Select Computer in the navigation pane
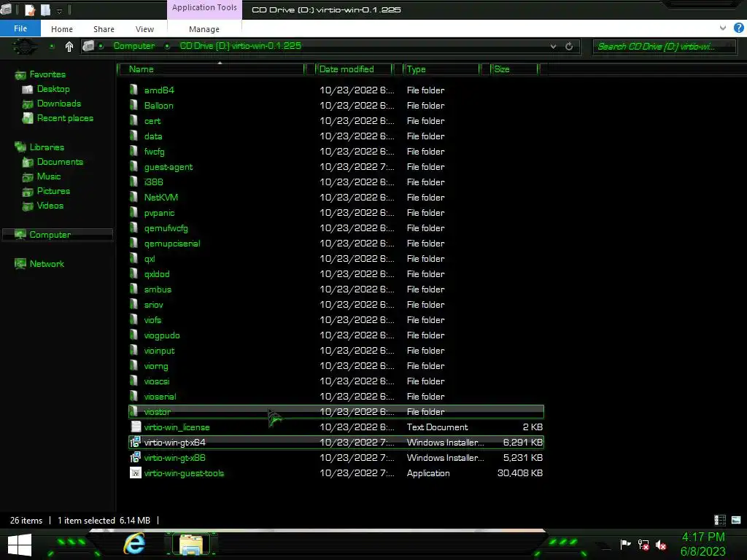This screenshot has width=747, height=560. tap(50, 235)
